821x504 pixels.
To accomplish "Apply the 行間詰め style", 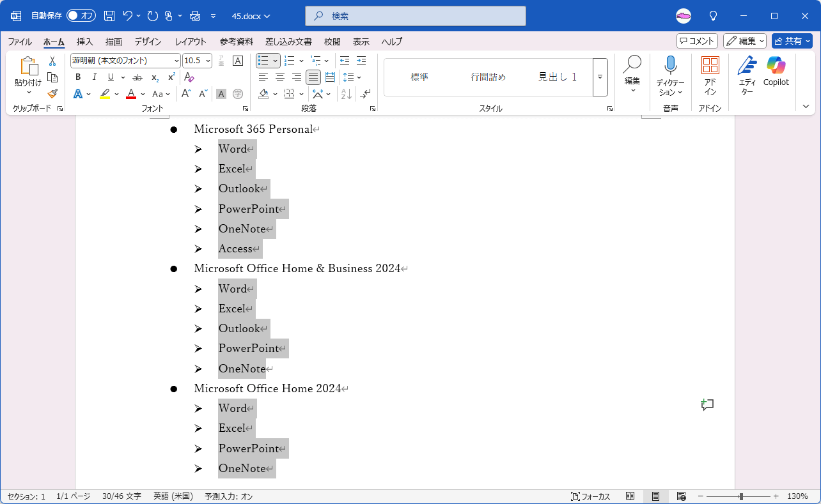I will pos(489,77).
